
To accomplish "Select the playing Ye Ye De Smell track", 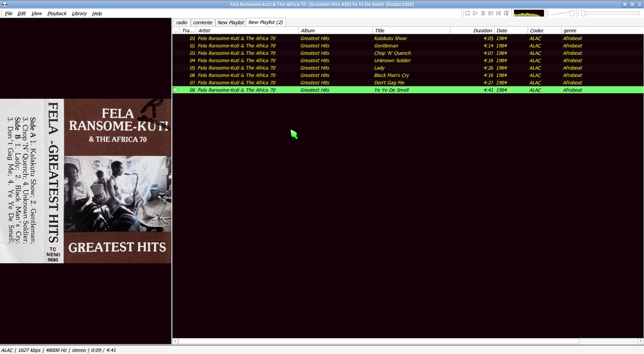I will click(x=408, y=90).
